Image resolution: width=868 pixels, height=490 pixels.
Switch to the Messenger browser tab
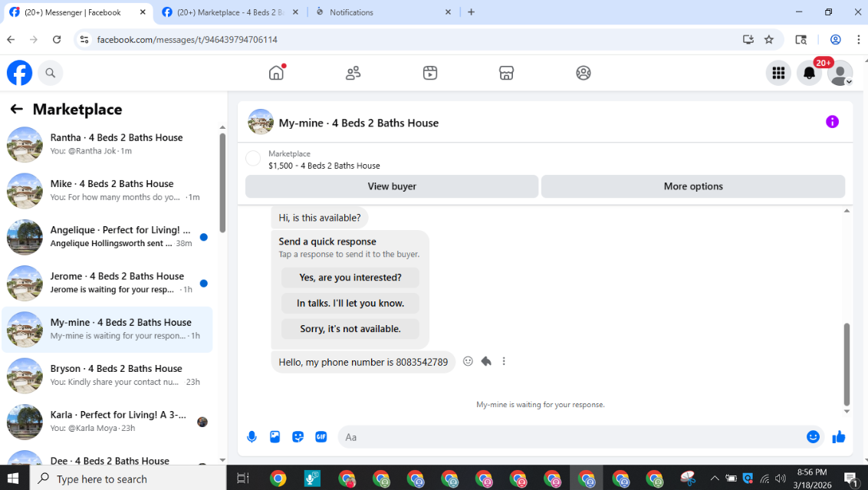click(x=73, y=12)
